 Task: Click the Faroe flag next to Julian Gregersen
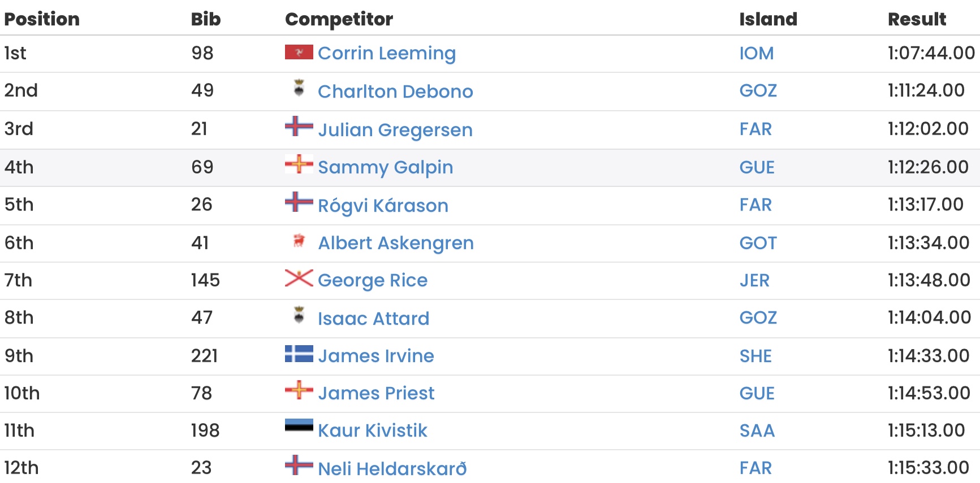299,126
